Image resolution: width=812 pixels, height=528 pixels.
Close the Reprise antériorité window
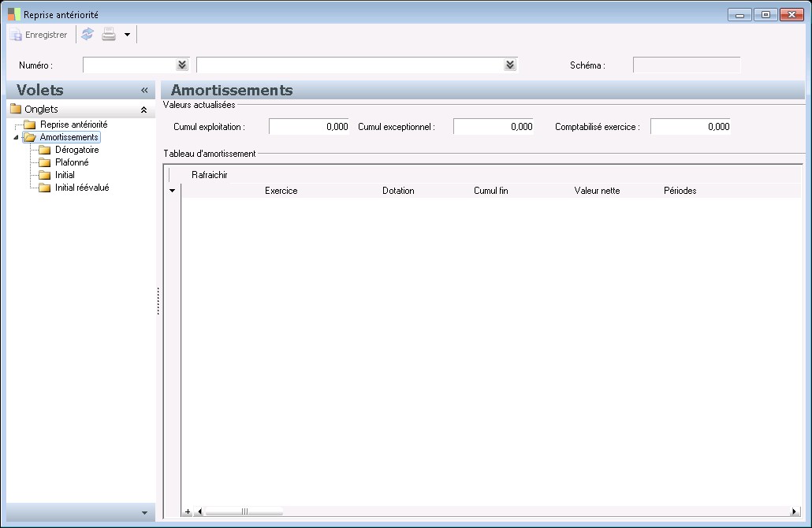792,14
